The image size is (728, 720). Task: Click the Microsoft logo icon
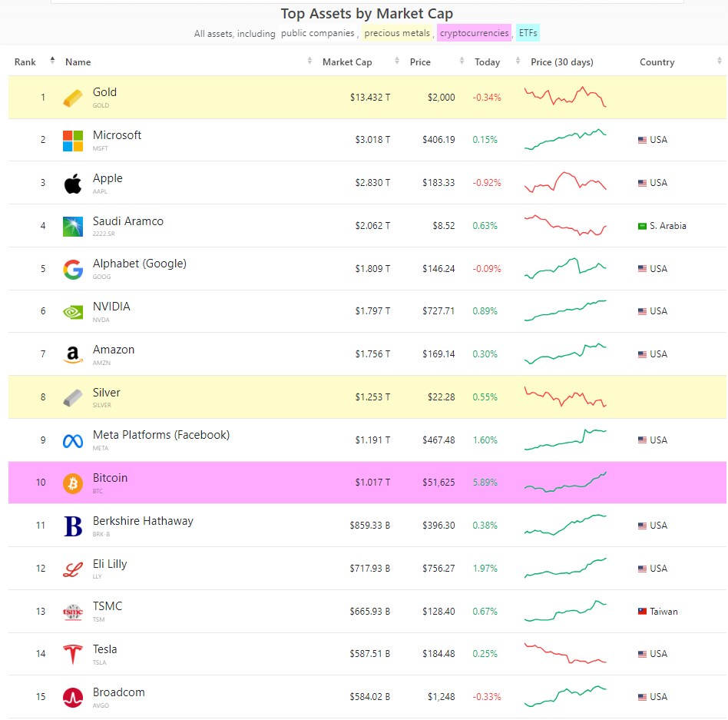(73, 141)
